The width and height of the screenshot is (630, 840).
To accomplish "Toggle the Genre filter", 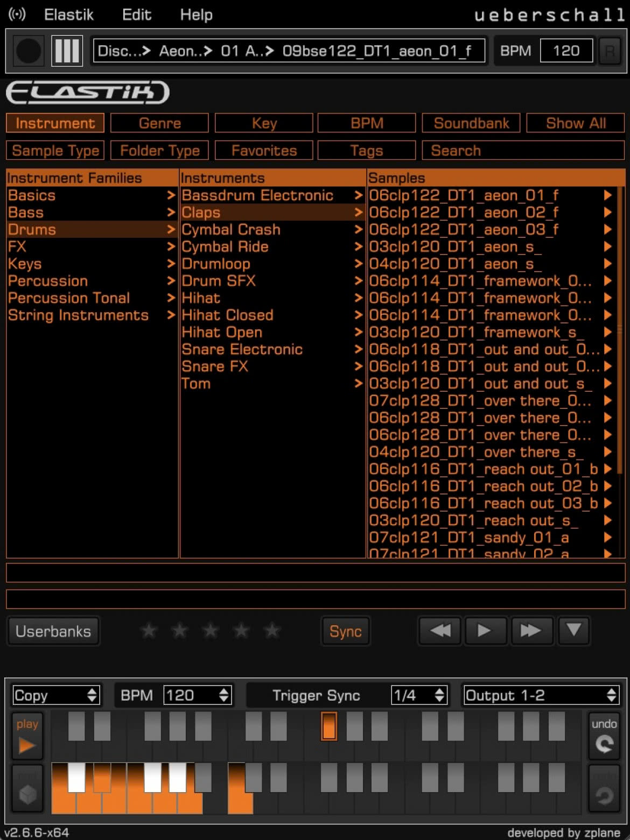I will click(x=159, y=123).
